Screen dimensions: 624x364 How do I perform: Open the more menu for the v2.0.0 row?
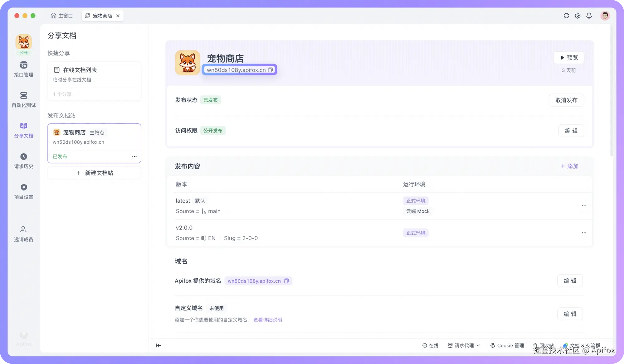point(584,233)
